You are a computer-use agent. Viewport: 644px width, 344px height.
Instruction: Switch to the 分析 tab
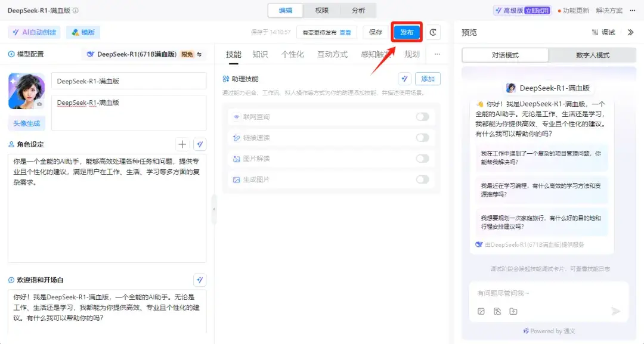click(x=358, y=11)
